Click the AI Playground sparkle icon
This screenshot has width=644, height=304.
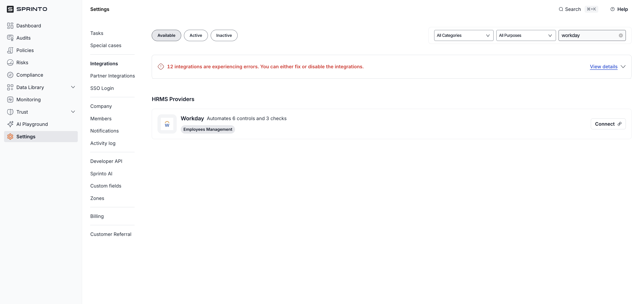(10, 124)
